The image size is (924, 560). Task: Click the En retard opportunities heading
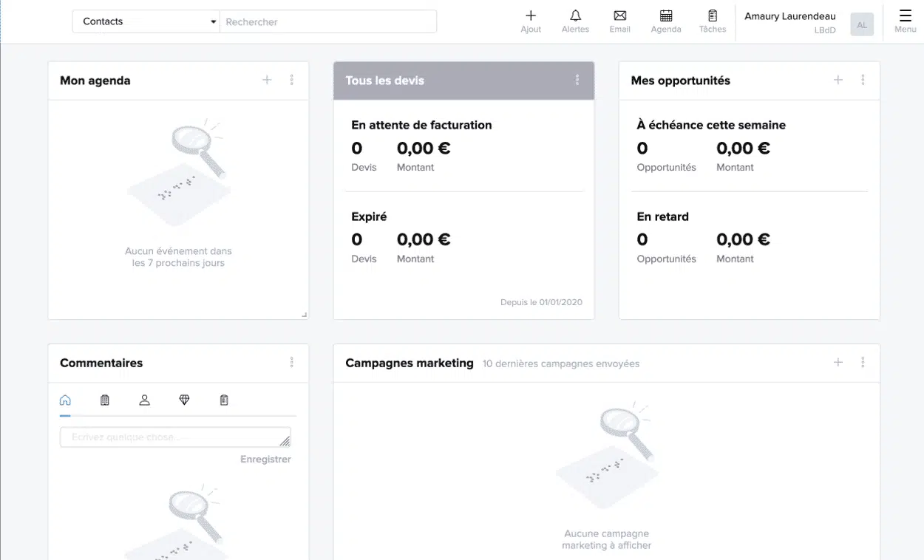click(x=662, y=216)
